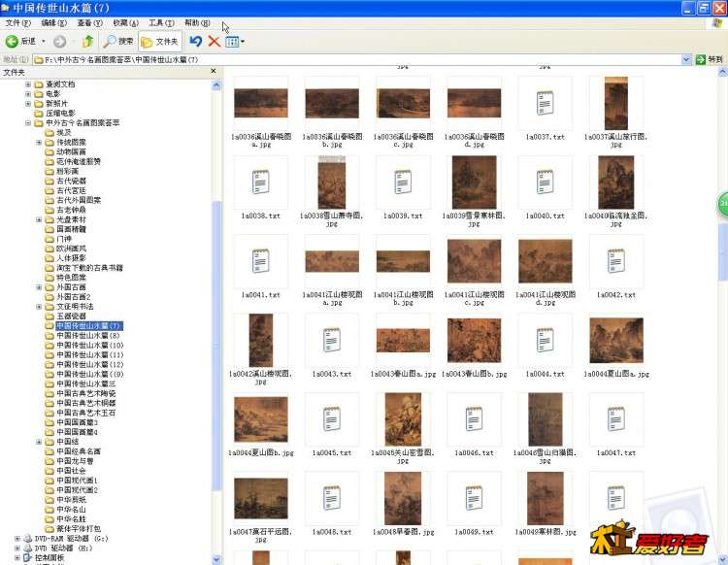Select the 1a0045.txt file icon
728x565 pixels.
[332, 418]
